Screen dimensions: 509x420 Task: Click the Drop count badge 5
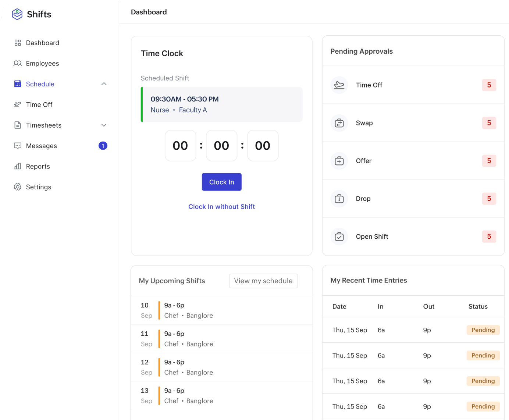pyautogui.click(x=489, y=199)
